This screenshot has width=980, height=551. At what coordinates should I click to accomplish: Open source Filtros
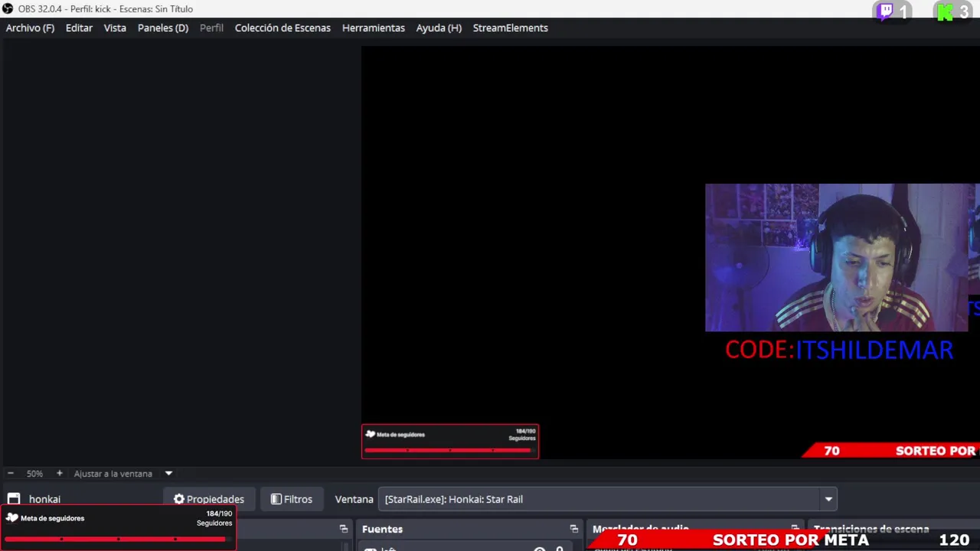coord(292,499)
